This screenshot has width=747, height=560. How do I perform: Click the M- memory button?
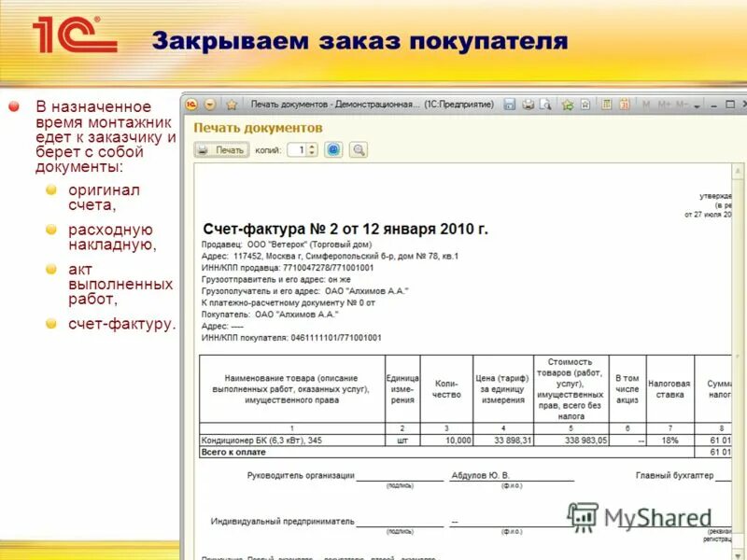click(682, 105)
